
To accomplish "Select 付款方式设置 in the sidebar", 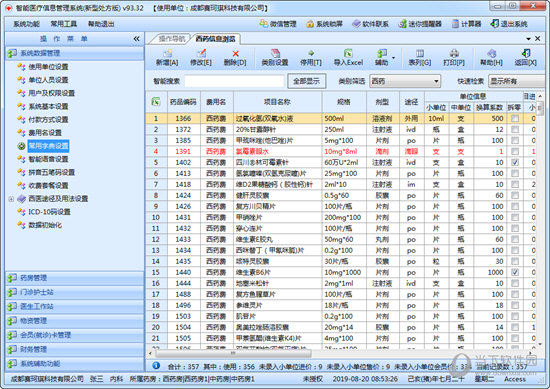I will [48, 120].
